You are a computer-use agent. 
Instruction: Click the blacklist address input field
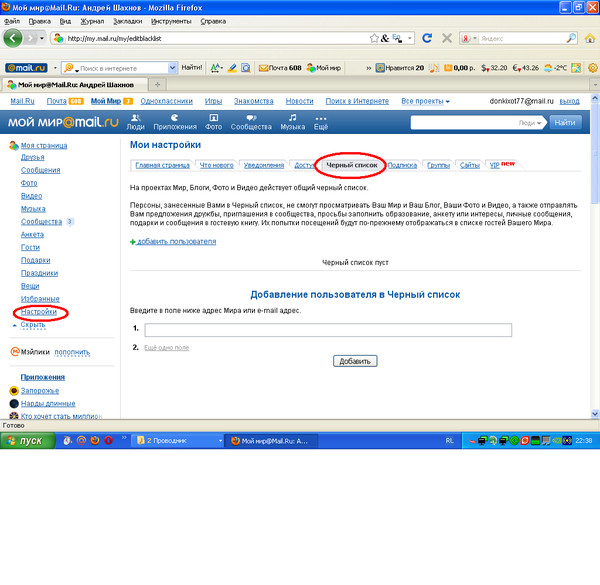coord(328,330)
